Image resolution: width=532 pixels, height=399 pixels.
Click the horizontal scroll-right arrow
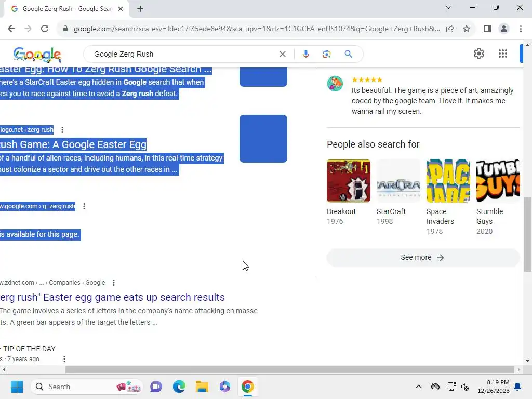pos(518,369)
